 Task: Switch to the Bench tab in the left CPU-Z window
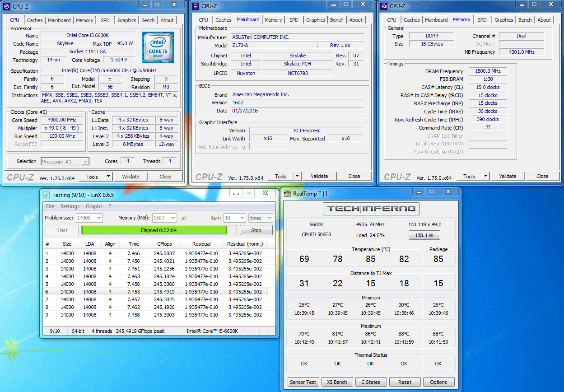click(x=148, y=20)
